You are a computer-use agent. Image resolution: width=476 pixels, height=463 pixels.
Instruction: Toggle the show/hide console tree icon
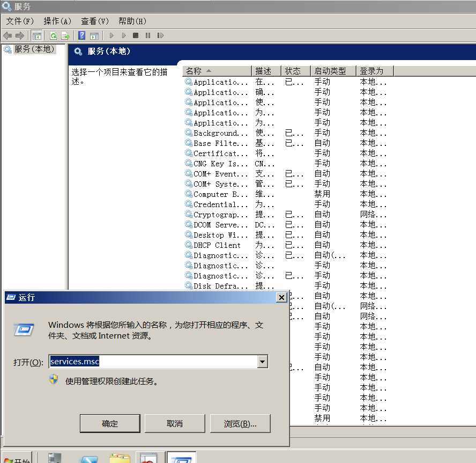pos(37,35)
